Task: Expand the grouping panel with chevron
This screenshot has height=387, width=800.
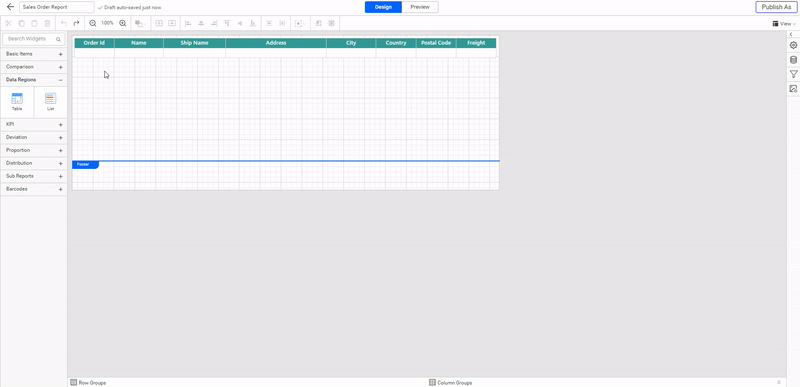Action: [779, 382]
